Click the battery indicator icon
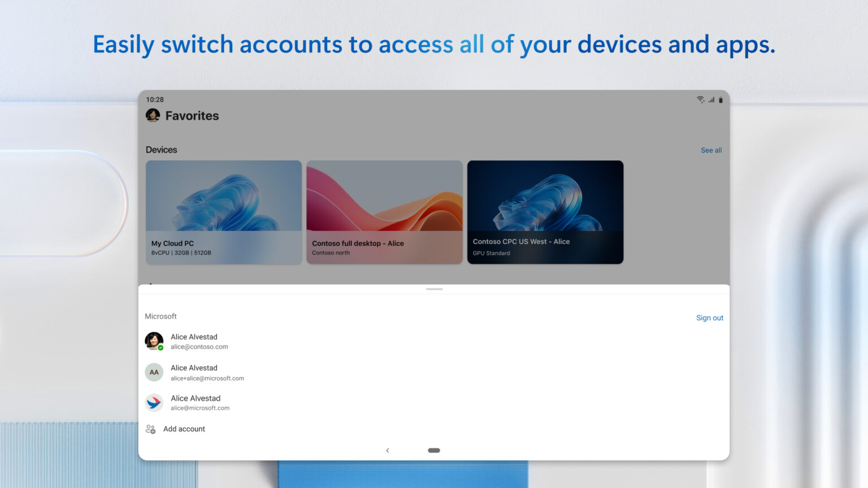 [720, 99]
